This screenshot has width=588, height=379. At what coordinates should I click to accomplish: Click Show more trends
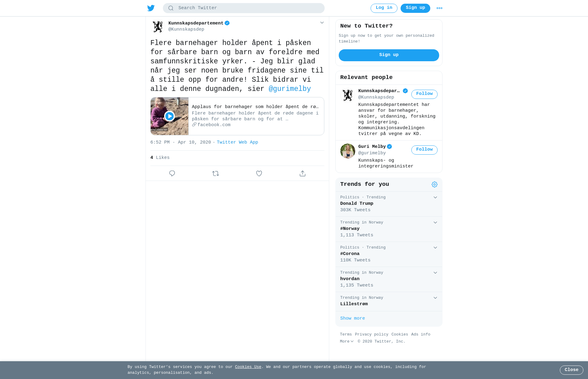coord(352,318)
